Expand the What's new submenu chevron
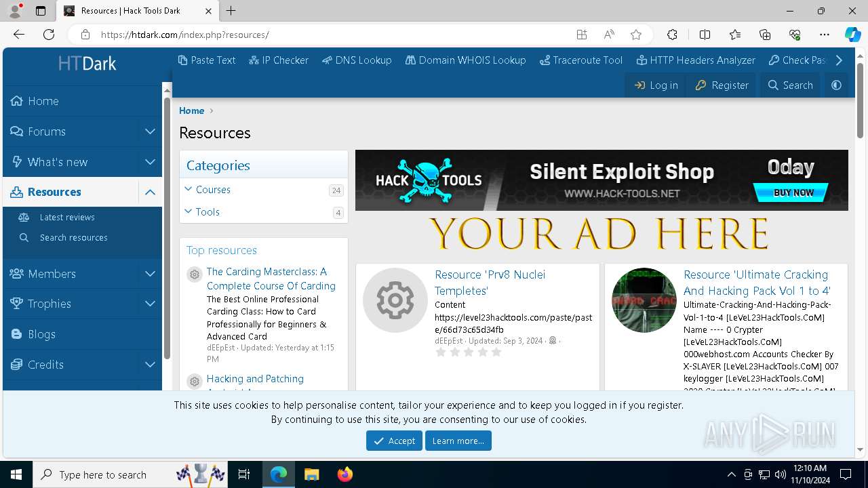The image size is (868, 488). click(x=150, y=162)
